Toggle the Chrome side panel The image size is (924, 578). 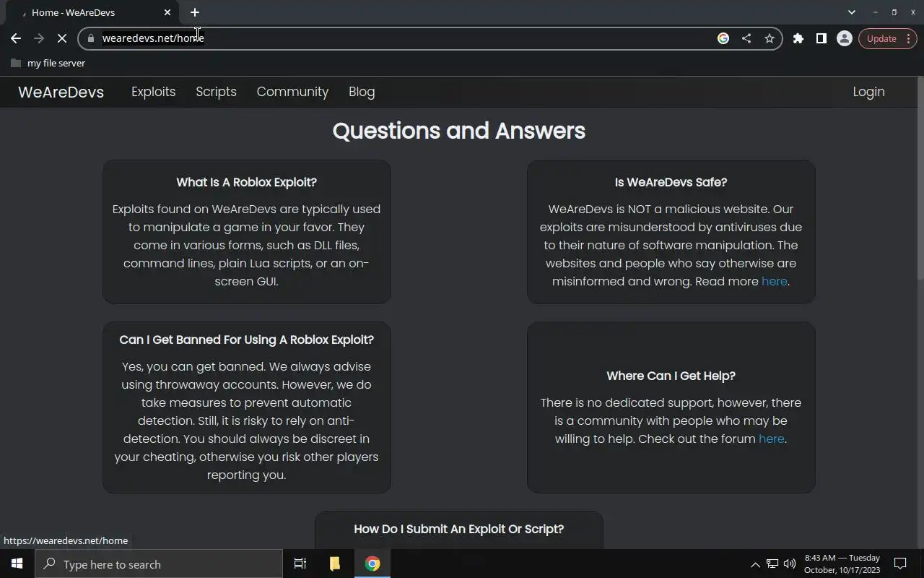[821, 38]
